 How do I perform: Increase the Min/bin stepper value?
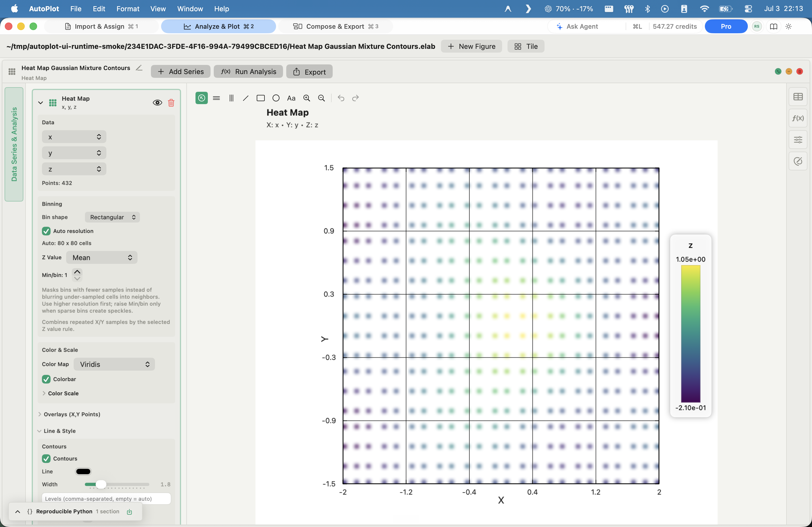[77, 272]
